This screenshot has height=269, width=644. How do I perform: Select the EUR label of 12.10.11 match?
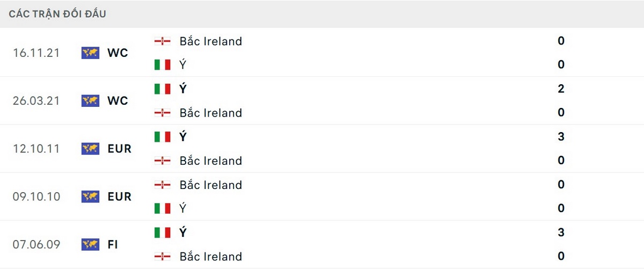click(119, 149)
